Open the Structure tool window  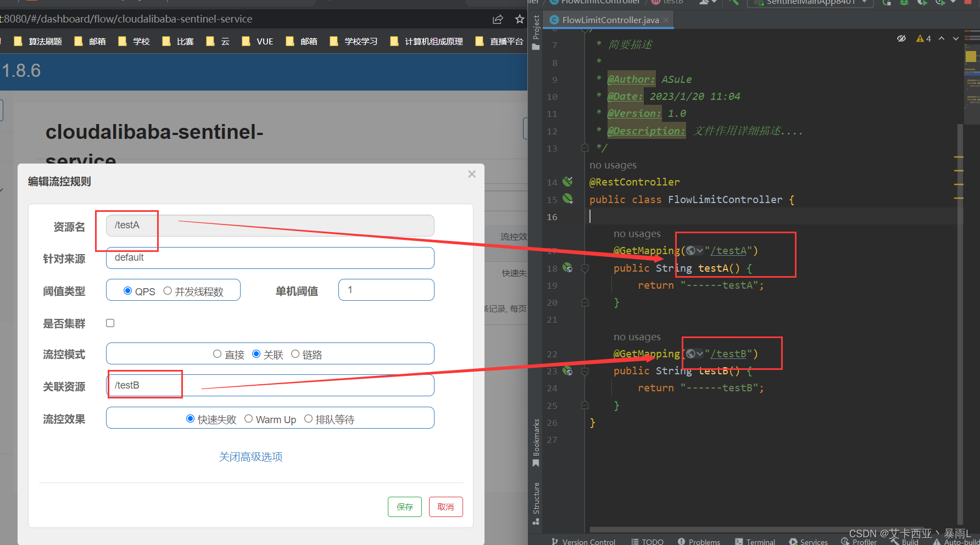pos(536,503)
